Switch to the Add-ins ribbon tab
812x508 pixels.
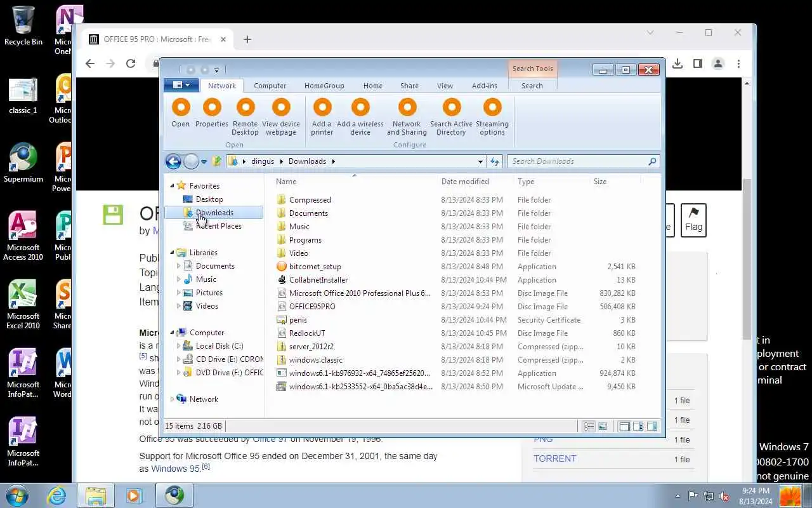(x=485, y=86)
